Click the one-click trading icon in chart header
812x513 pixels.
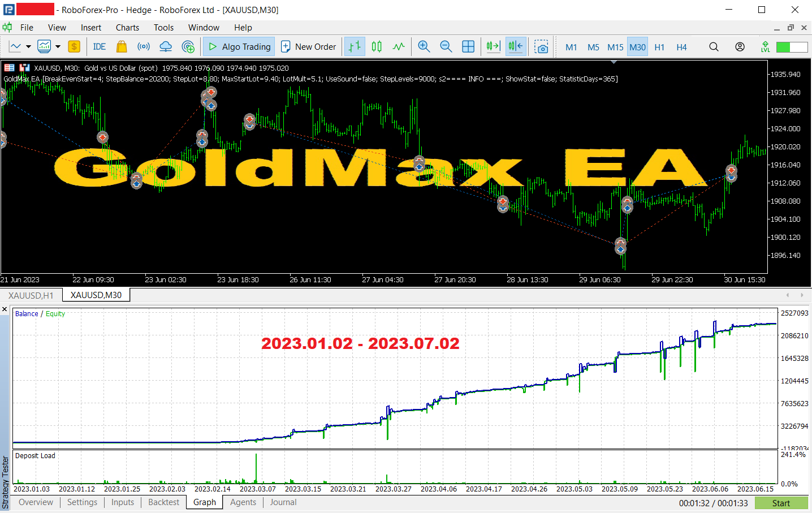[24, 68]
